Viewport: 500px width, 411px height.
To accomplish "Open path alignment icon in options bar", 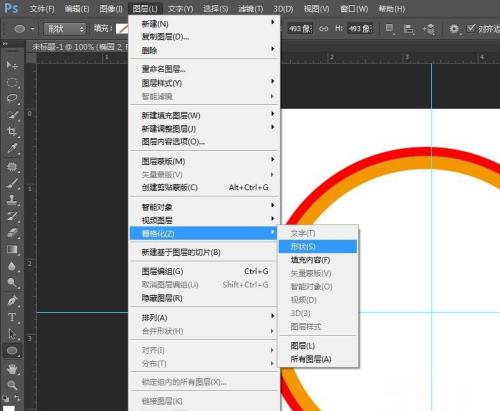I will click(409, 29).
